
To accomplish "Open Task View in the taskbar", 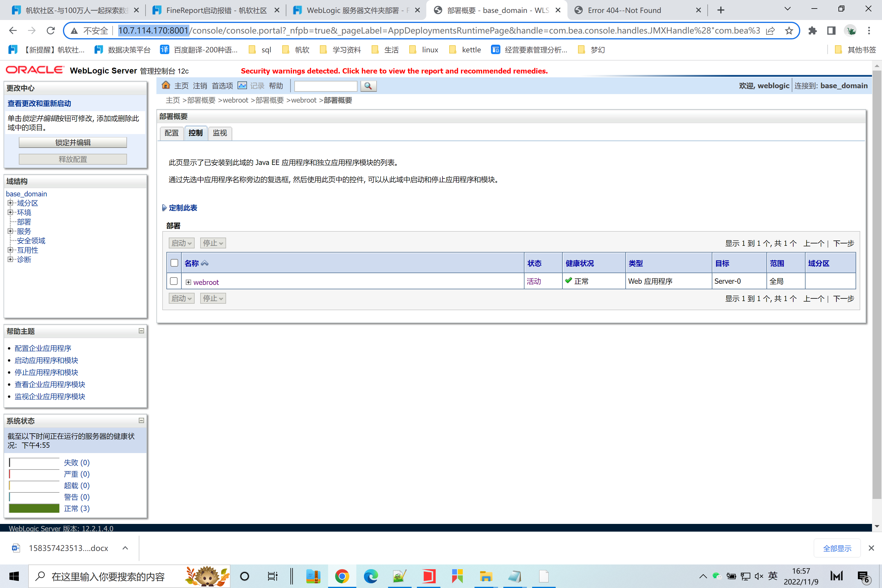I will [x=273, y=576].
